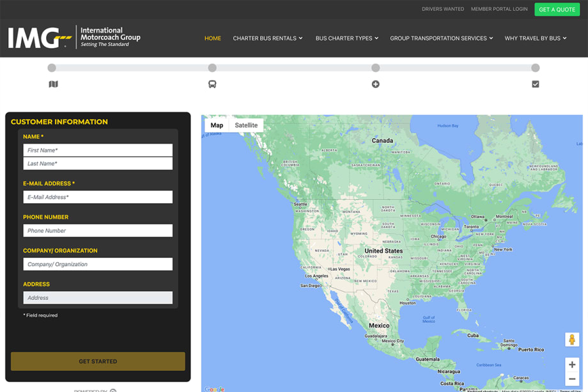Click the checkmark icon at the stepper's end

[537, 84]
